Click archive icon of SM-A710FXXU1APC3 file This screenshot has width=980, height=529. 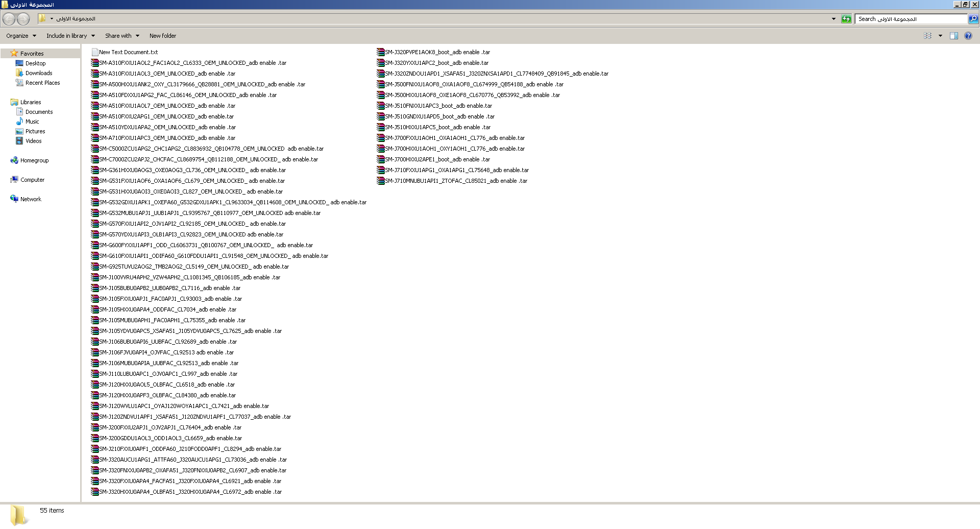(x=95, y=138)
